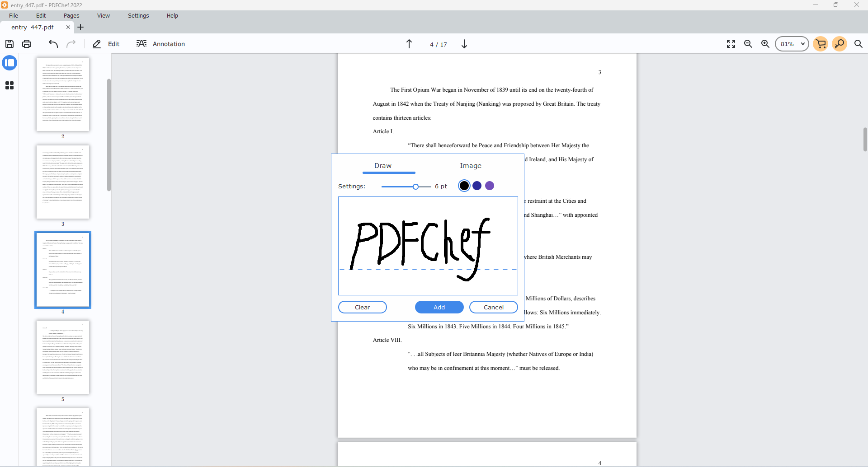The height and width of the screenshot is (467, 868).
Task: Select the purple ink color
Action: coord(490,186)
